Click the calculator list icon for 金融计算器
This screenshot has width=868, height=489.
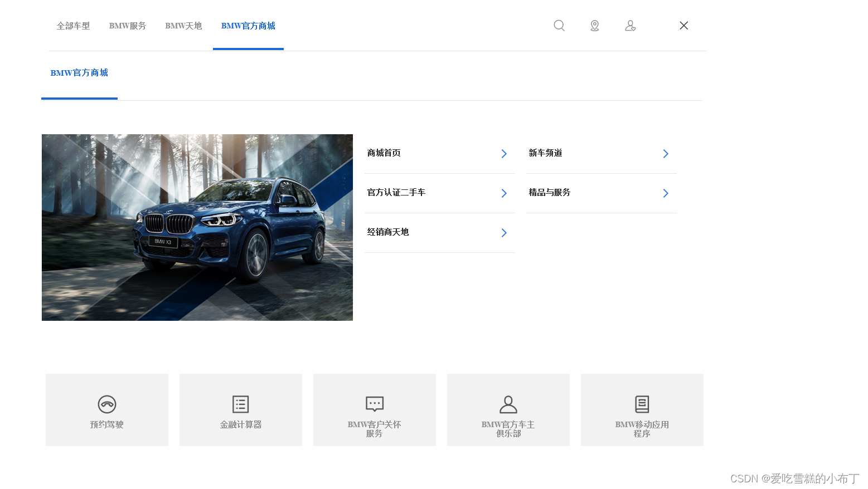(x=241, y=404)
